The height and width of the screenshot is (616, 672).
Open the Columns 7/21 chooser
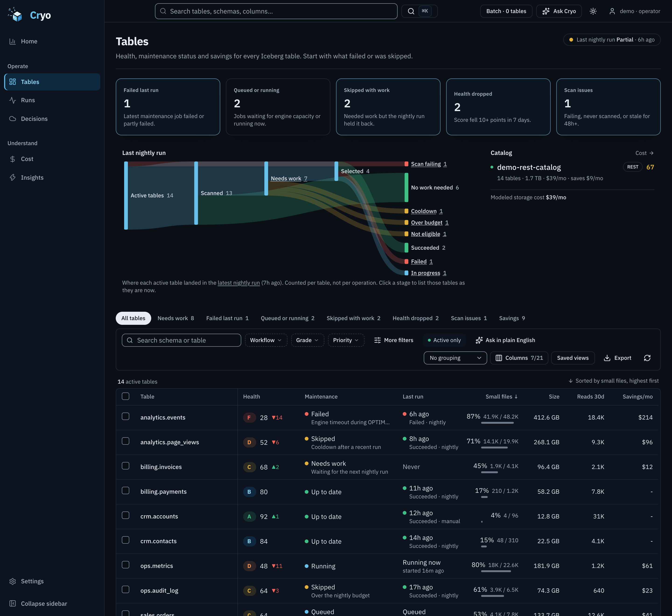click(x=519, y=358)
